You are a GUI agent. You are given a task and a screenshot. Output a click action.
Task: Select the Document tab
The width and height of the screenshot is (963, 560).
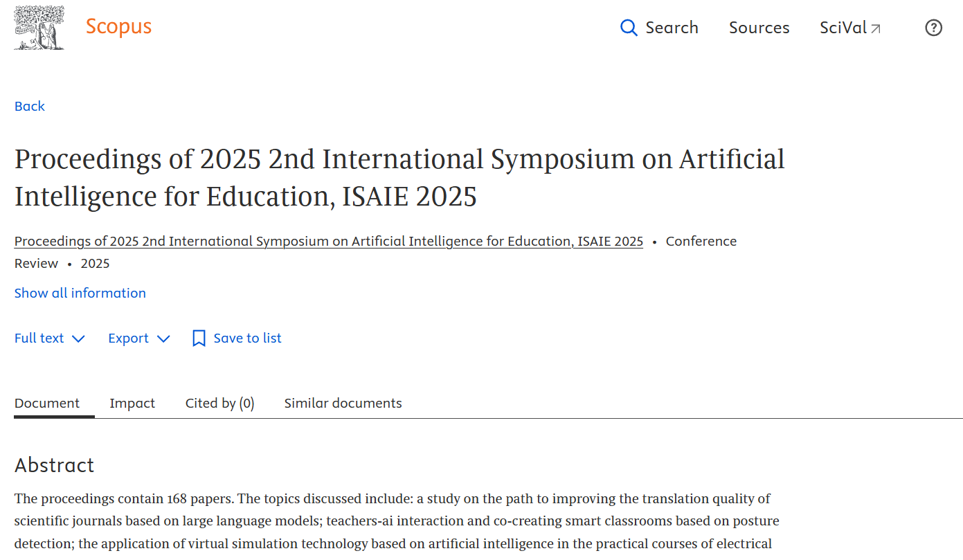click(47, 403)
